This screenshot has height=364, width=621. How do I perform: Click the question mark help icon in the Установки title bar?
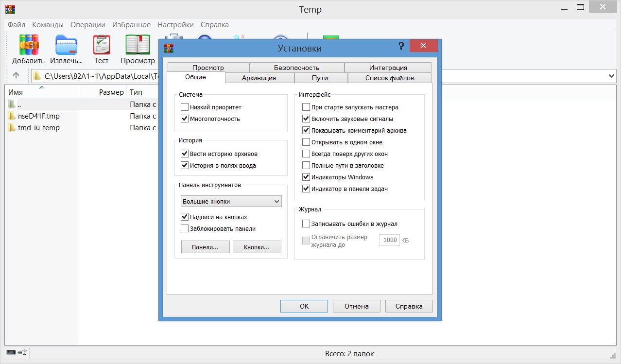pyautogui.click(x=401, y=46)
